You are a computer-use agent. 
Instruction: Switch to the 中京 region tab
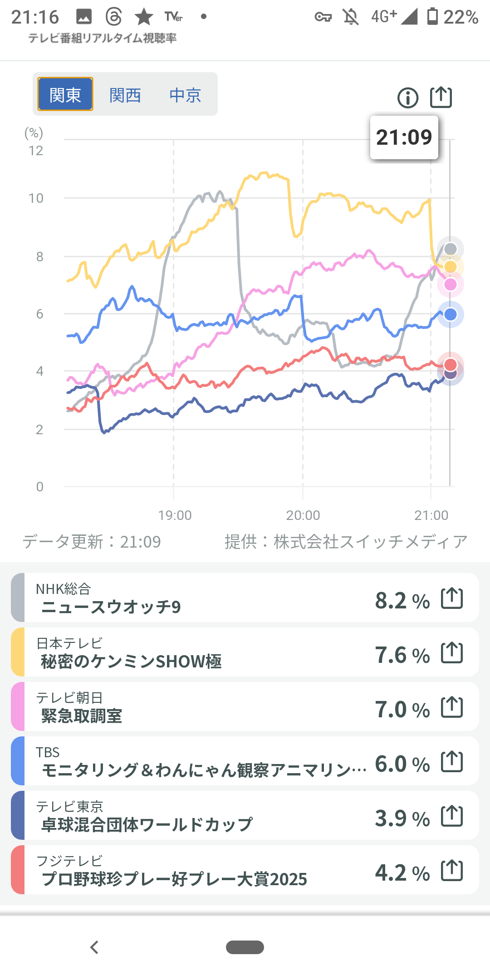click(185, 95)
